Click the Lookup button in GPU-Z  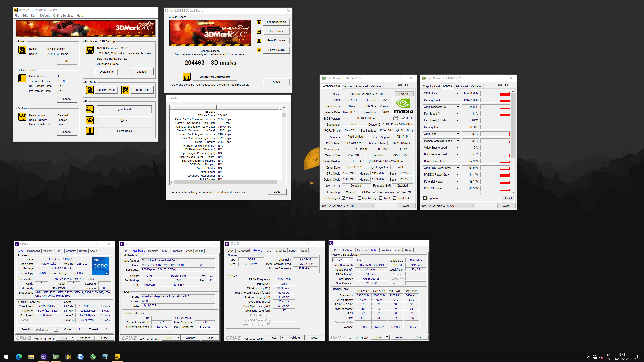click(404, 94)
